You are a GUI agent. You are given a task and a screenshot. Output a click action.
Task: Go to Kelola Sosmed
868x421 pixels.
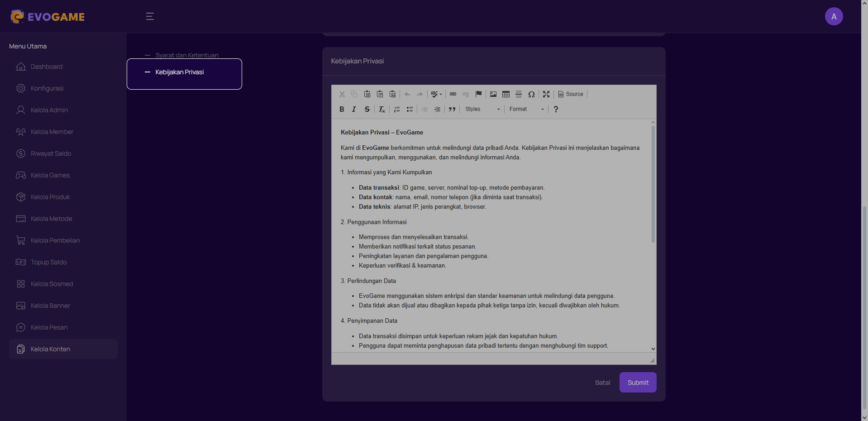pos(63,284)
